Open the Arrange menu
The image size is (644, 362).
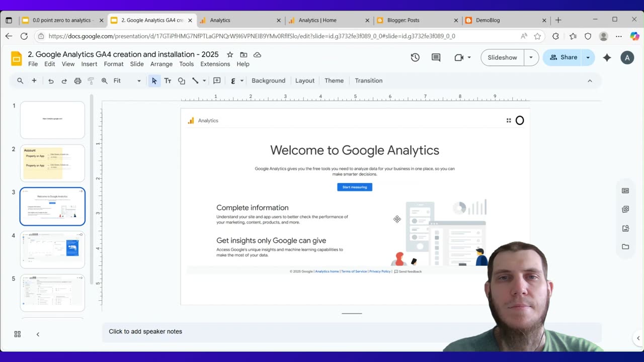[x=162, y=64]
